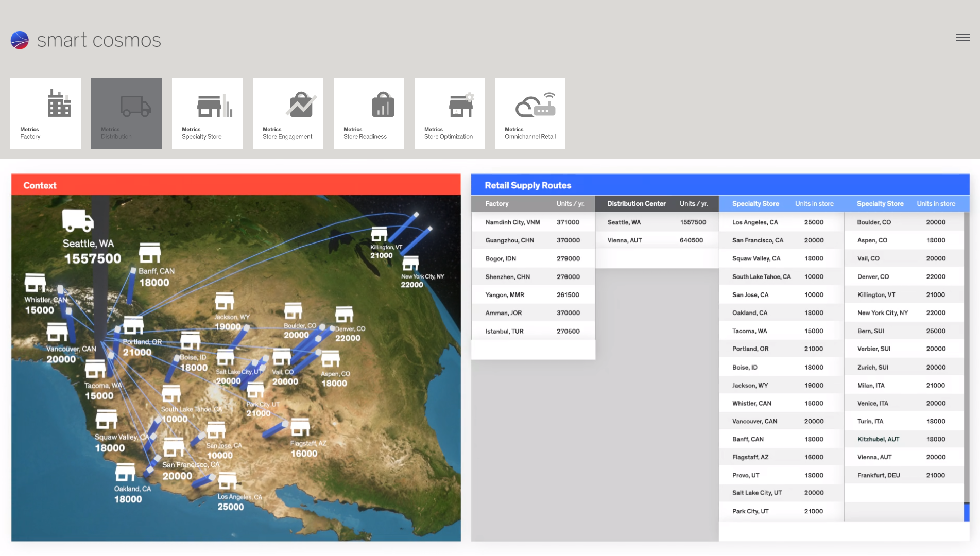This screenshot has height=556, width=980.
Task: Select the Distribution Center column header
Action: (636, 204)
